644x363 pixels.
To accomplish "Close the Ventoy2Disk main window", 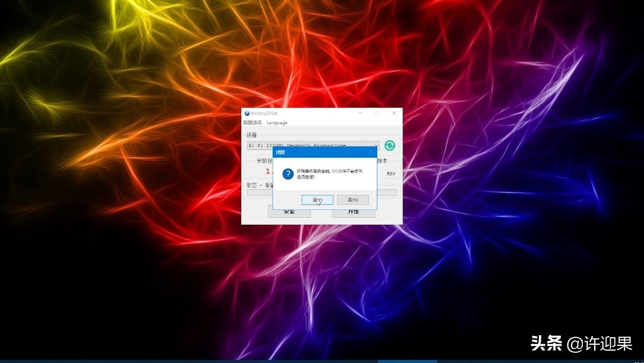I will 394,113.
